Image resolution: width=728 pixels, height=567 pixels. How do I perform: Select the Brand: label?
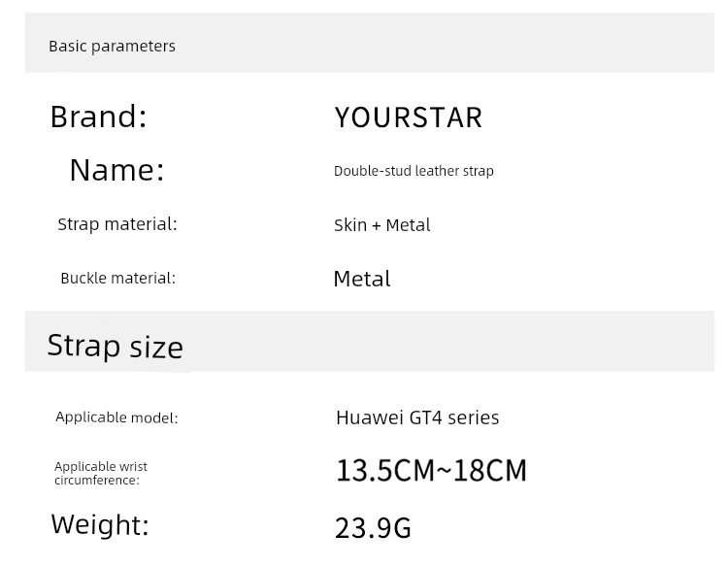(x=98, y=117)
